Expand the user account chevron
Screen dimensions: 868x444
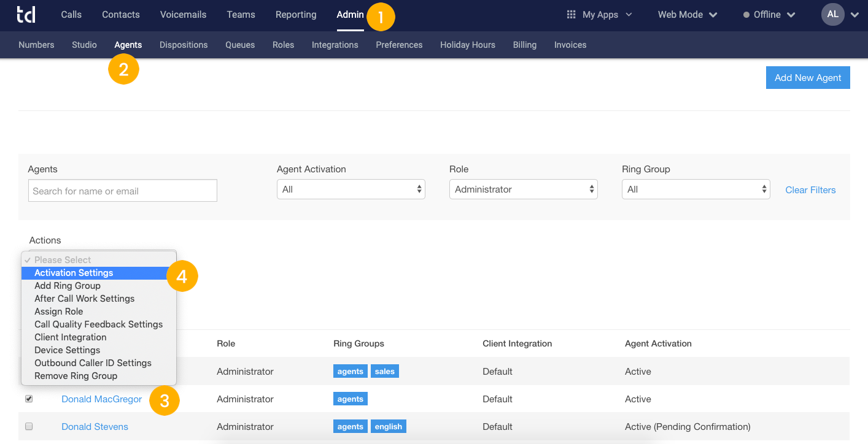[x=855, y=15]
